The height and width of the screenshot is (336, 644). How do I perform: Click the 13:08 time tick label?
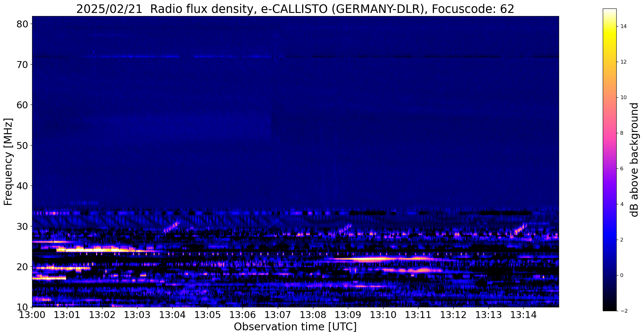tap(313, 315)
